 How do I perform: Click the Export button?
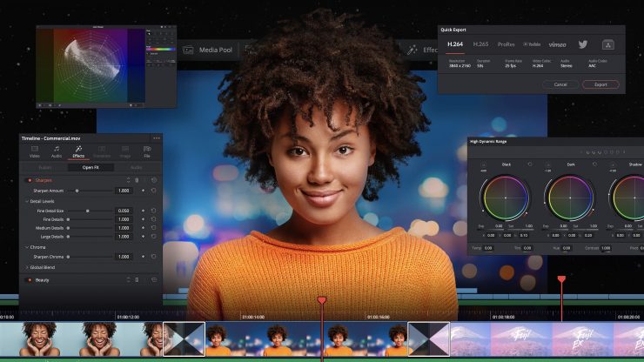point(600,84)
